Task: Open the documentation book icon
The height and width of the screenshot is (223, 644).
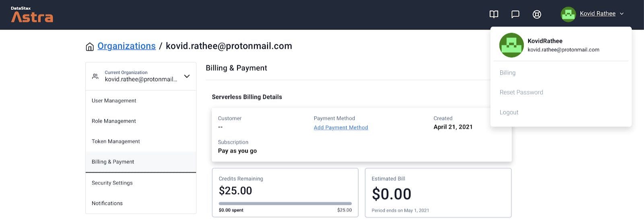Action: coord(494,15)
